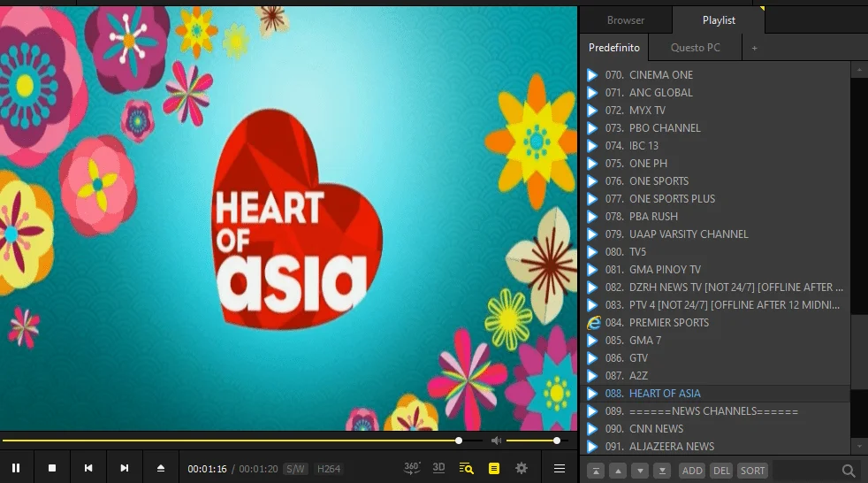Screen dimensions: 868x483
Task: Toggle S/W decoder mode
Action: coord(295,469)
